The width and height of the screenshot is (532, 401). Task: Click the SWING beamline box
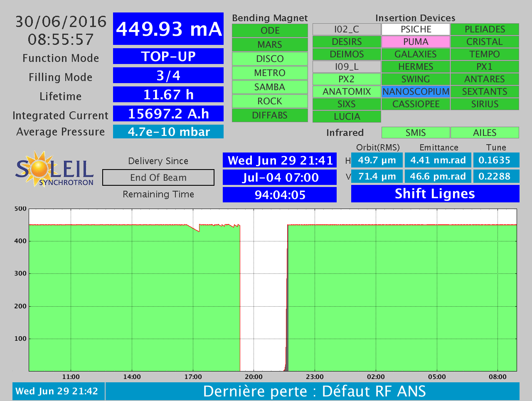(x=416, y=79)
